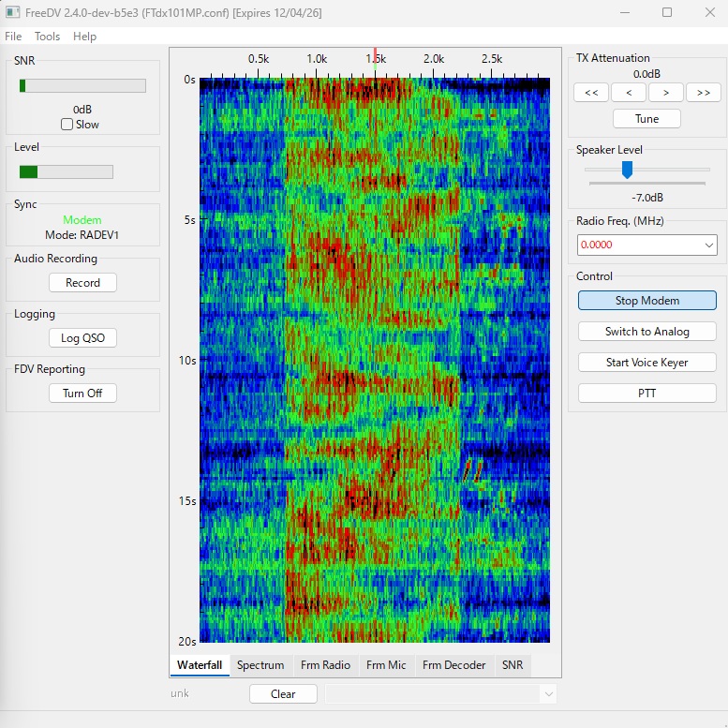
Task: Toggle Stop Modem button
Action: click(646, 301)
